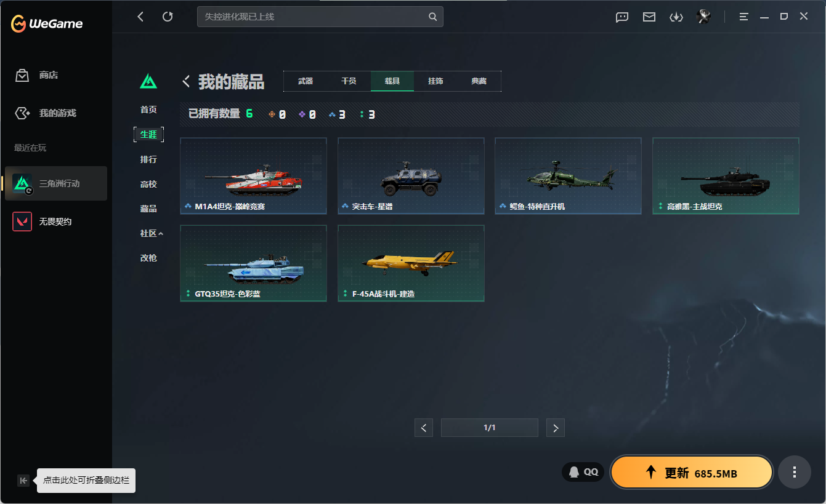Open the chat message bubble icon
The height and width of the screenshot is (504, 826).
click(x=622, y=17)
